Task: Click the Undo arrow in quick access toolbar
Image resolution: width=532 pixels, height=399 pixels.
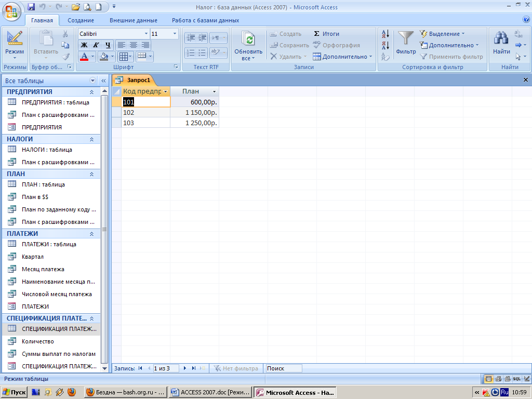Action: [42, 6]
